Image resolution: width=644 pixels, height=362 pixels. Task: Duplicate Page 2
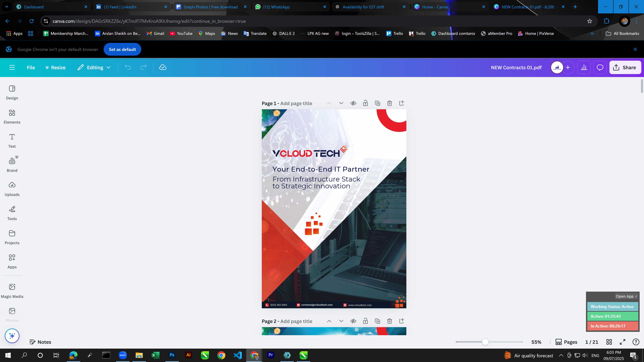tap(378, 321)
